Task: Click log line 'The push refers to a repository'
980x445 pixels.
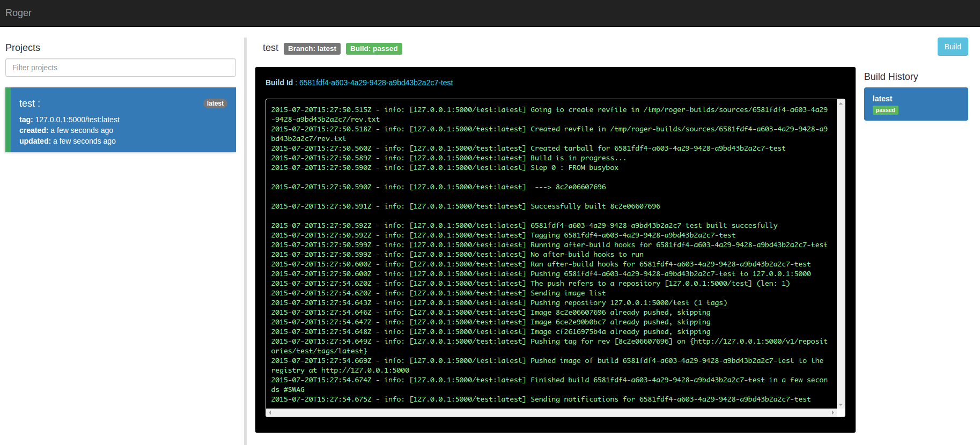Action: pyautogui.click(x=530, y=284)
